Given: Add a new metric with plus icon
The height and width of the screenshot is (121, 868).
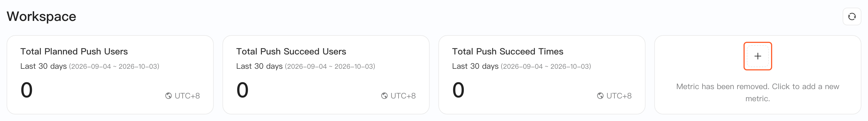Looking at the screenshot, I should pyautogui.click(x=758, y=56).
